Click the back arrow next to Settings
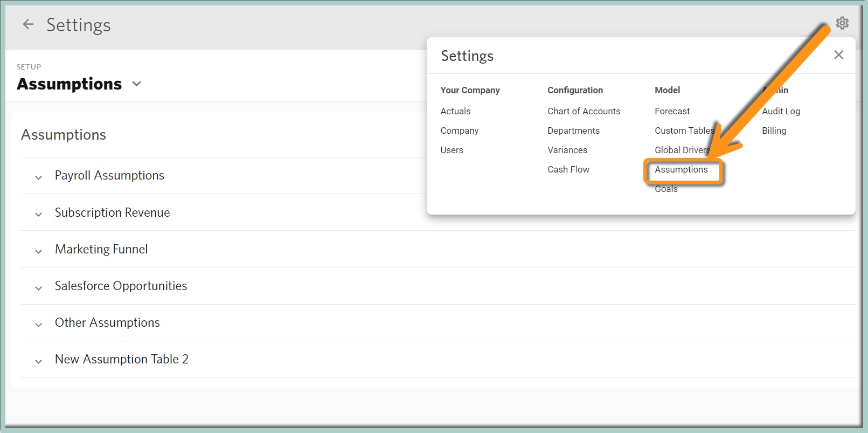The width and height of the screenshot is (868, 433). point(28,24)
